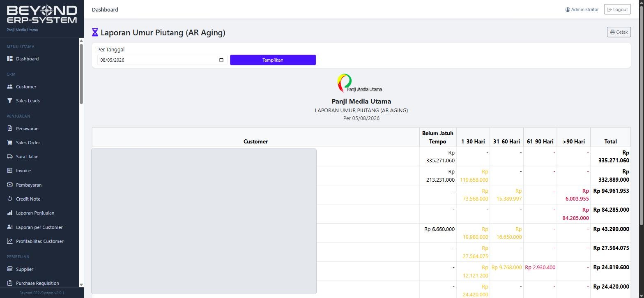Click the Supplier shop icon
The image size is (644, 298).
[10, 269]
